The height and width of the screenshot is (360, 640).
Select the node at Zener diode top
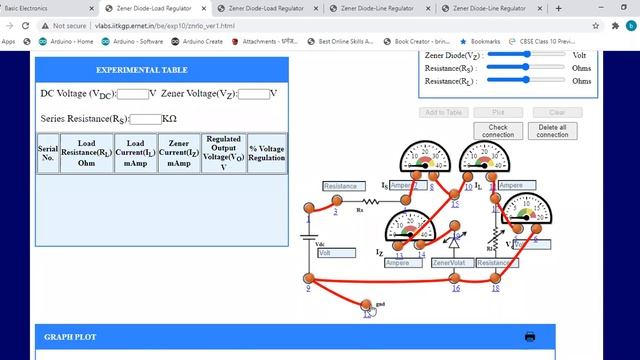tap(455, 226)
